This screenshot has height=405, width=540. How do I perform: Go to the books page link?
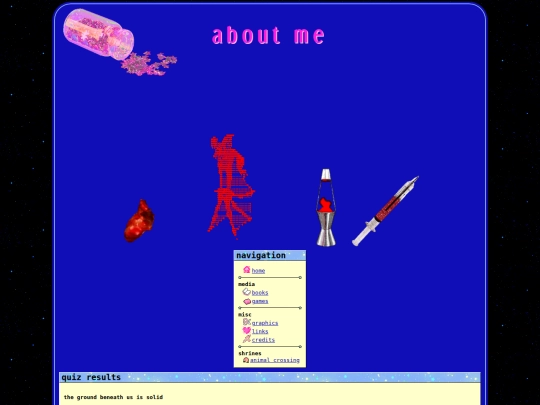click(x=260, y=293)
